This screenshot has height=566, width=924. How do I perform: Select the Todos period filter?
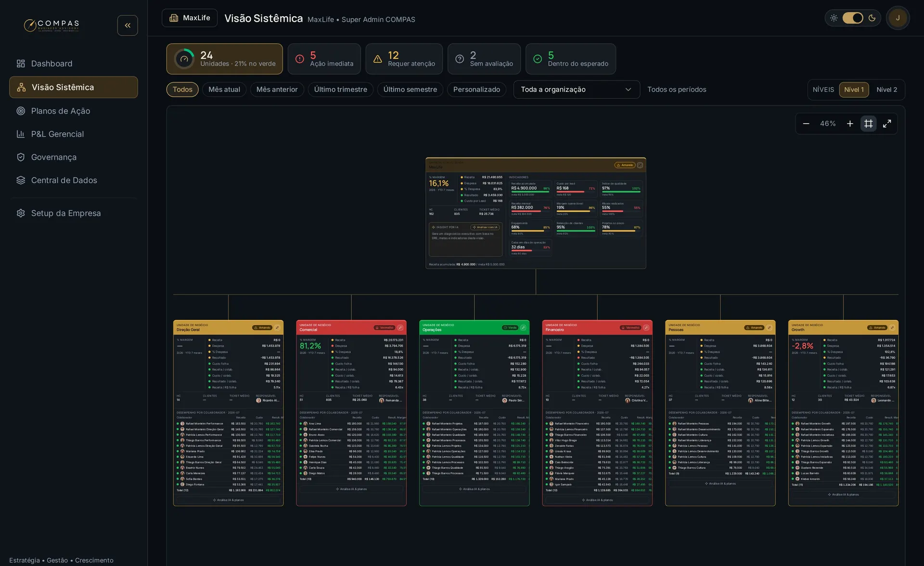[x=182, y=90]
